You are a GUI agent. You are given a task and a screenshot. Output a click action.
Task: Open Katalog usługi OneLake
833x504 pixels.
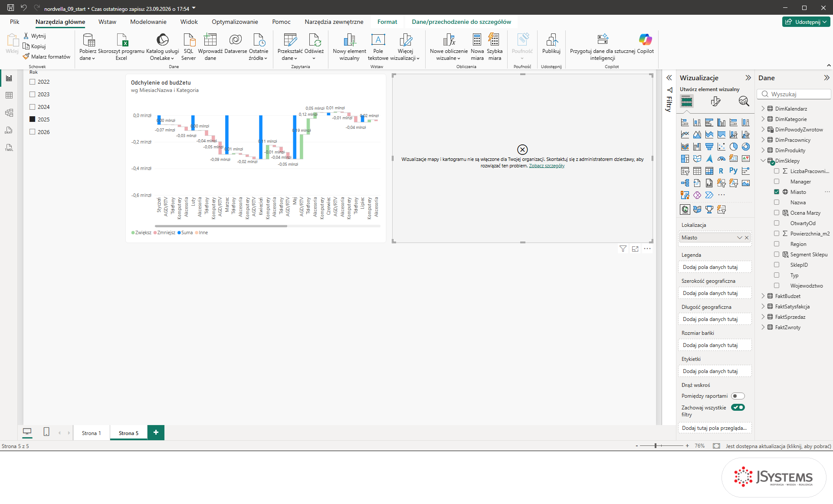pyautogui.click(x=162, y=47)
